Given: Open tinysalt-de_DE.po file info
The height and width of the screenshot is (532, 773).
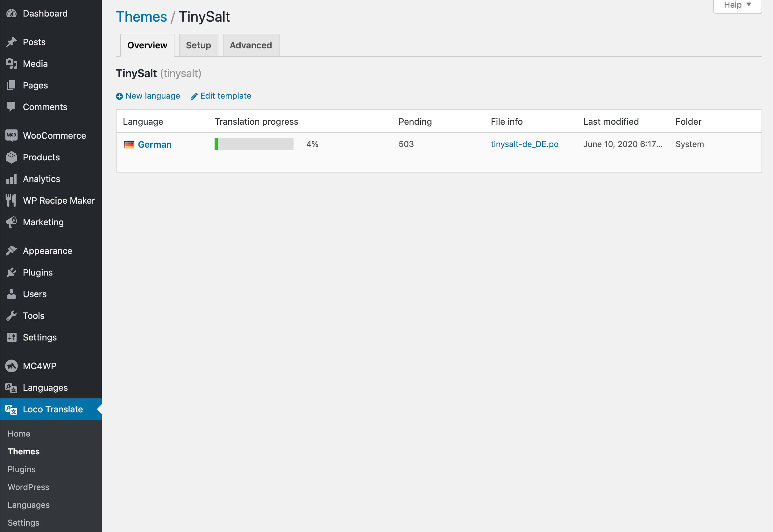Looking at the screenshot, I should tap(524, 144).
